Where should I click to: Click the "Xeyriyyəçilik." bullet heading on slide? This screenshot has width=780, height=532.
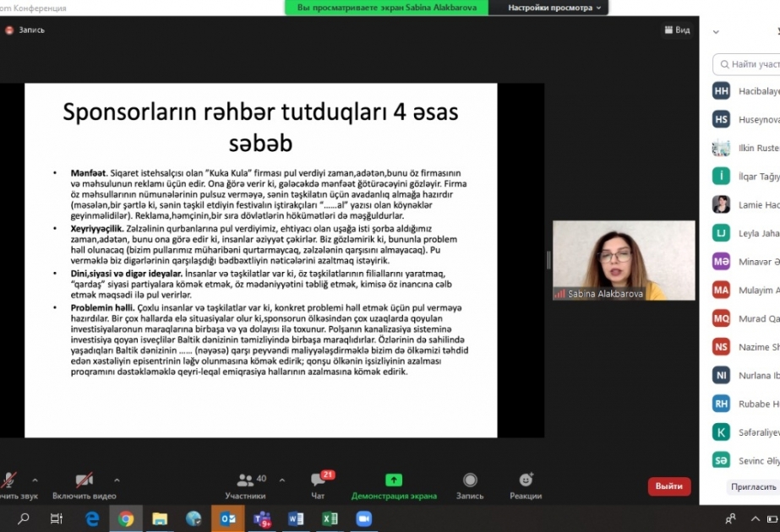[x=97, y=229]
